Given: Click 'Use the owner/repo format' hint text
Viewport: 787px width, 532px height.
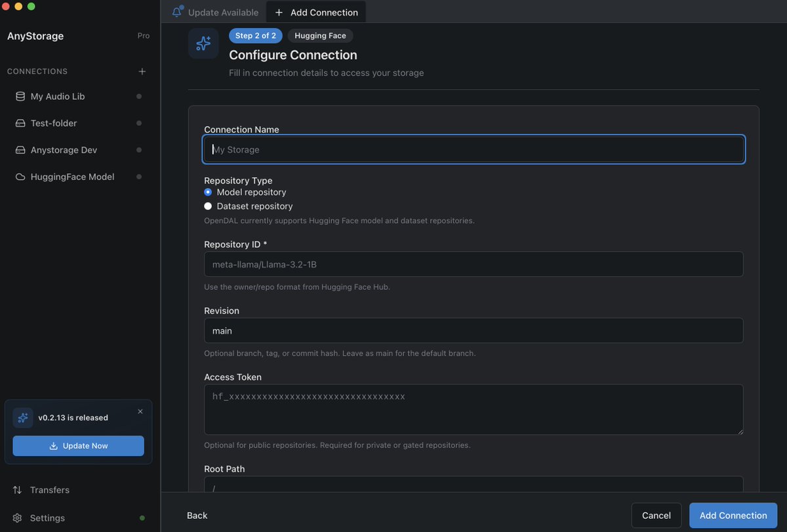Looking at the screenshot, I should 297,287.
